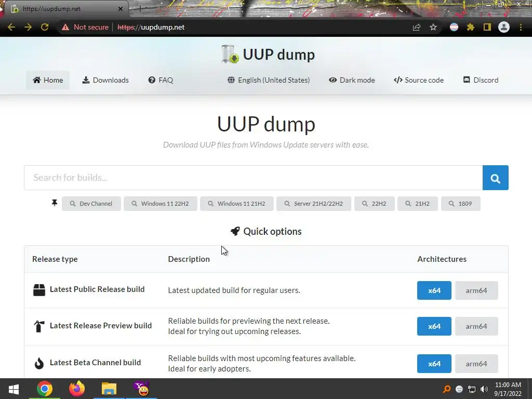Open the Yahoo Messenger taskbar icon
The width and height of the screenshot is (532, 399).
[141, 389]
